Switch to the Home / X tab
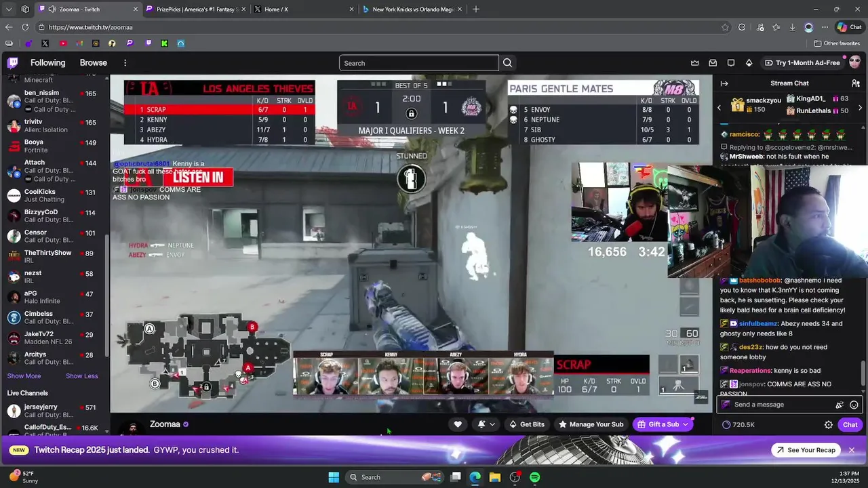The image size is (868, 488). [x=303, y=9]
